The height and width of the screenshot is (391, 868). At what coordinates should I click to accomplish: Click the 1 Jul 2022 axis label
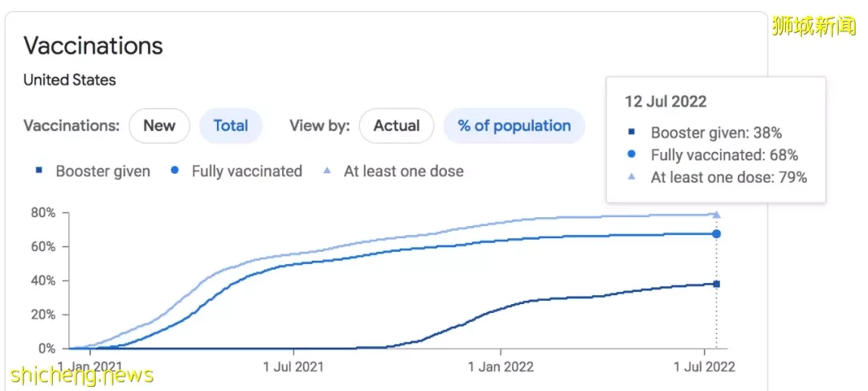tap(703, 367)
